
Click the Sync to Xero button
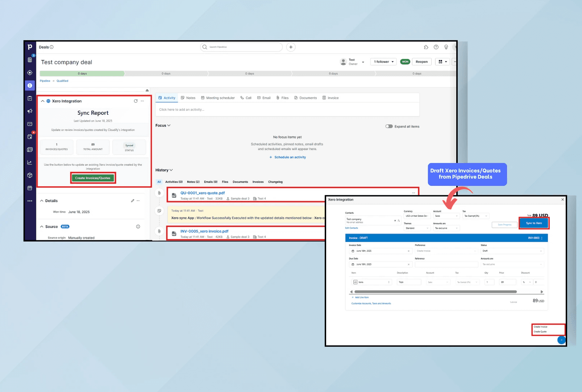click(534, 223)
